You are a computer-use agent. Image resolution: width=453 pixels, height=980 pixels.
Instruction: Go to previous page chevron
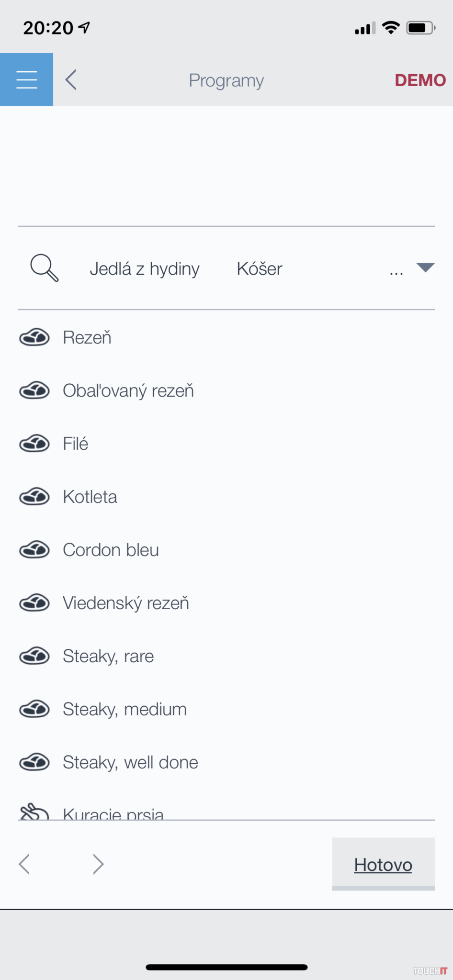[x=24, y=864]
